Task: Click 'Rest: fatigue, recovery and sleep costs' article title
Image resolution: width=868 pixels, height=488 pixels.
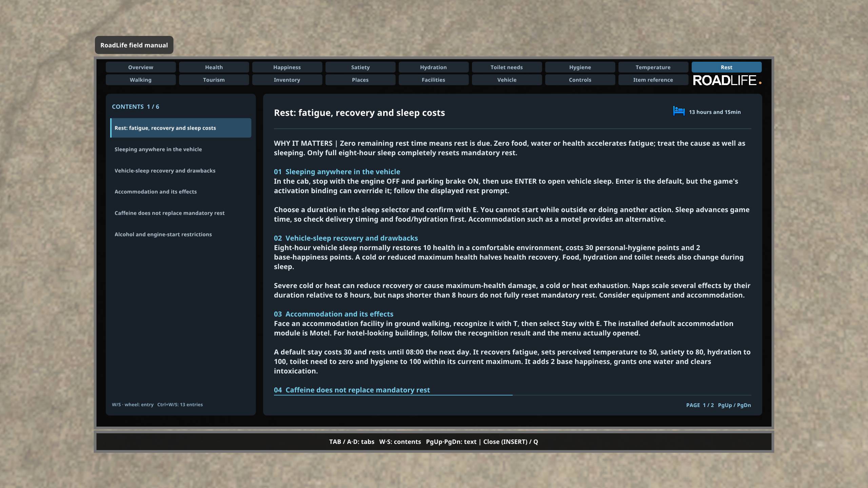Action: 359,113
